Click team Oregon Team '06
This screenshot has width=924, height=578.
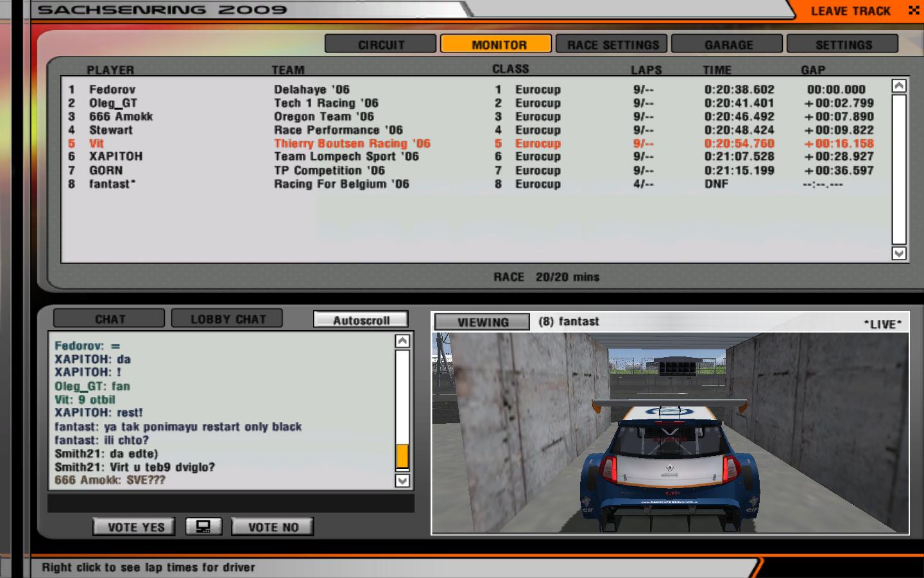click(x=324, y=116)
